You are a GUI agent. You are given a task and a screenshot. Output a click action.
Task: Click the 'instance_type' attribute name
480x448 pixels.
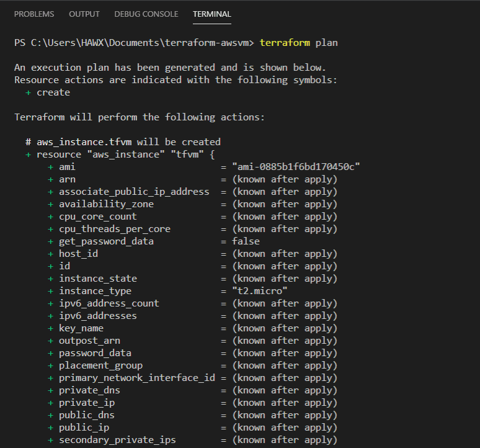point(95,291)
